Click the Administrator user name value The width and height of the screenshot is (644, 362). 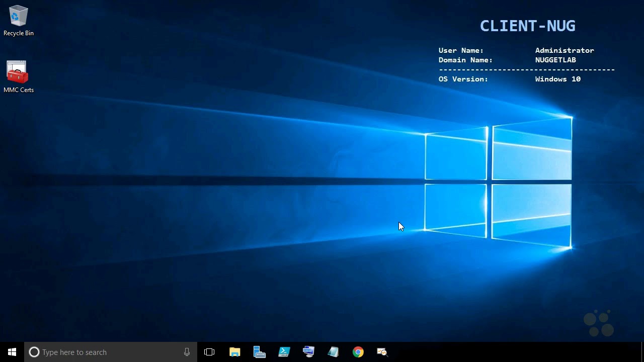coord(565,50)
